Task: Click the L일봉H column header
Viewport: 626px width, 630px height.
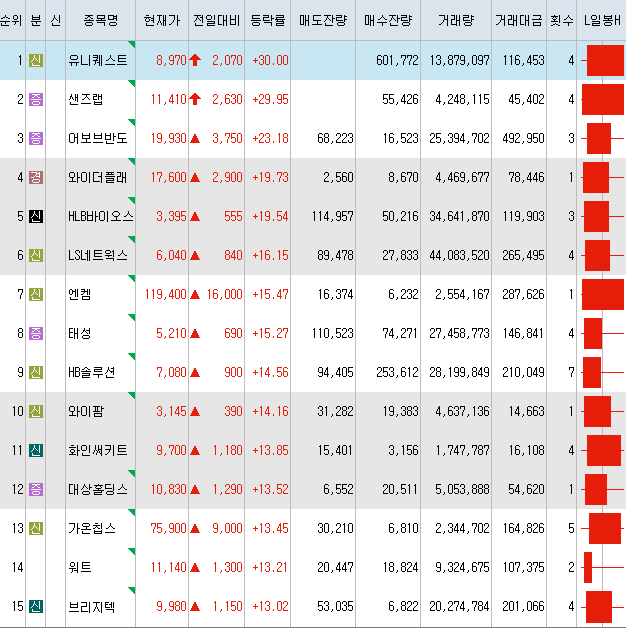Action: [601, 20]
